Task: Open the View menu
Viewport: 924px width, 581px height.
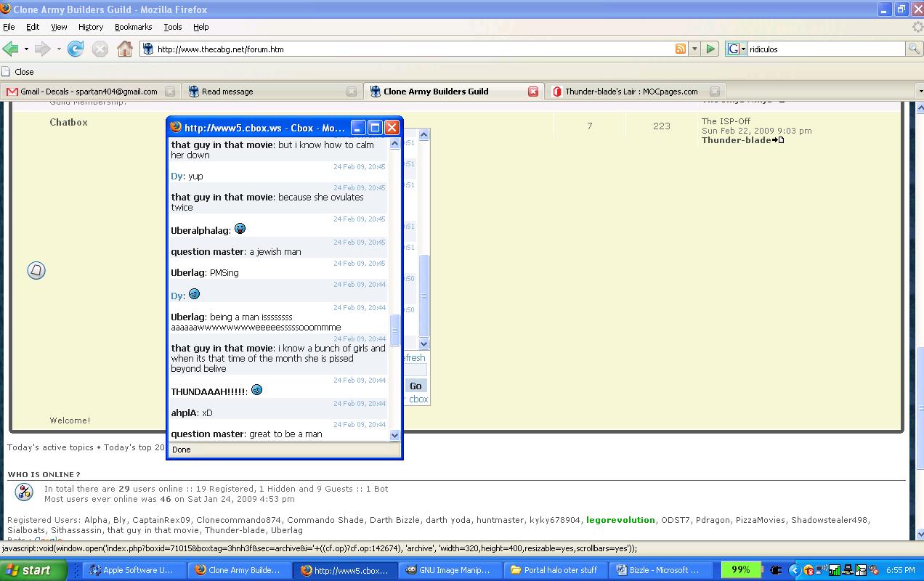Action: pos(59,27)
